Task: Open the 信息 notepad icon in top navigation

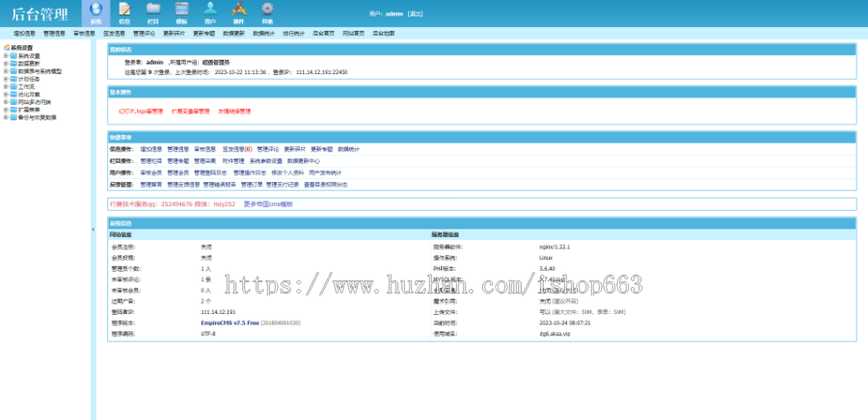Action: coord(124,10)
